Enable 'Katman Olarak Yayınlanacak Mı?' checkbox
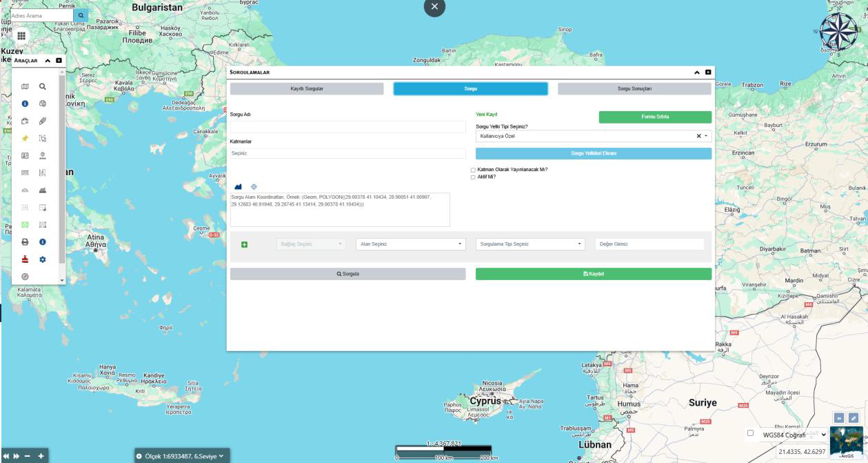 [473, 170]
